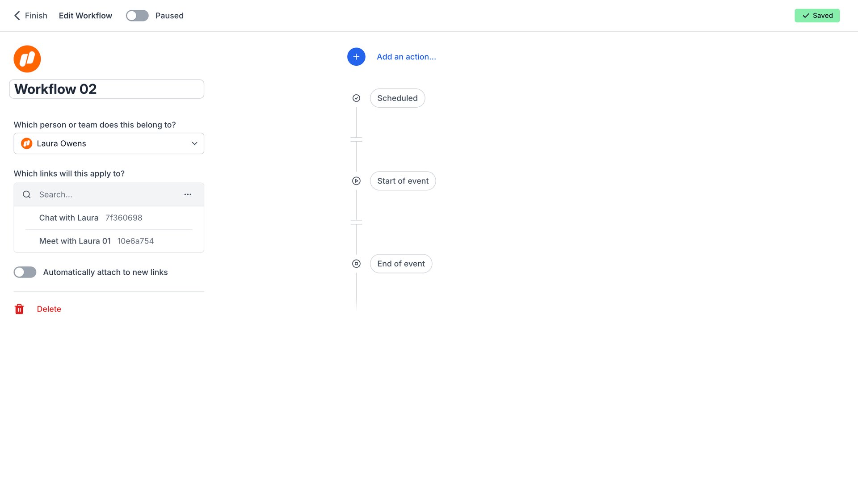Click the Add an action link
Image resolution: width=858 pixels, height=504 pixels.
406,57
